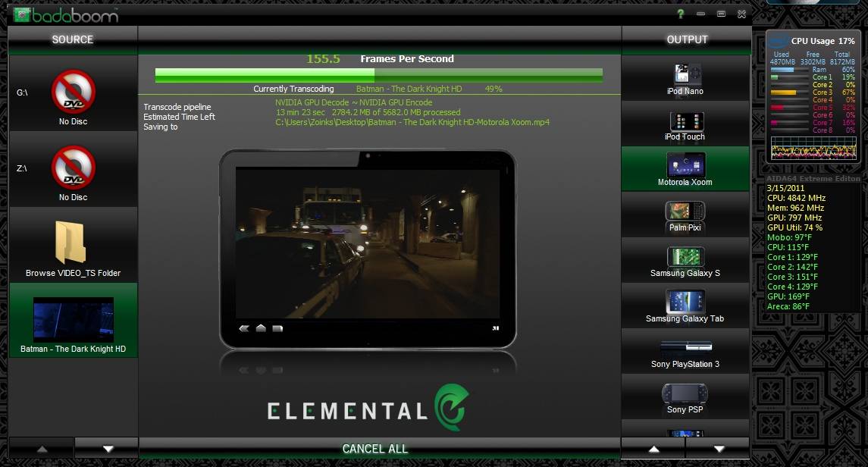Viewport: 868px width, 467px height.
Task: Click the OUTPUT panel header
Action: [687, 39]
